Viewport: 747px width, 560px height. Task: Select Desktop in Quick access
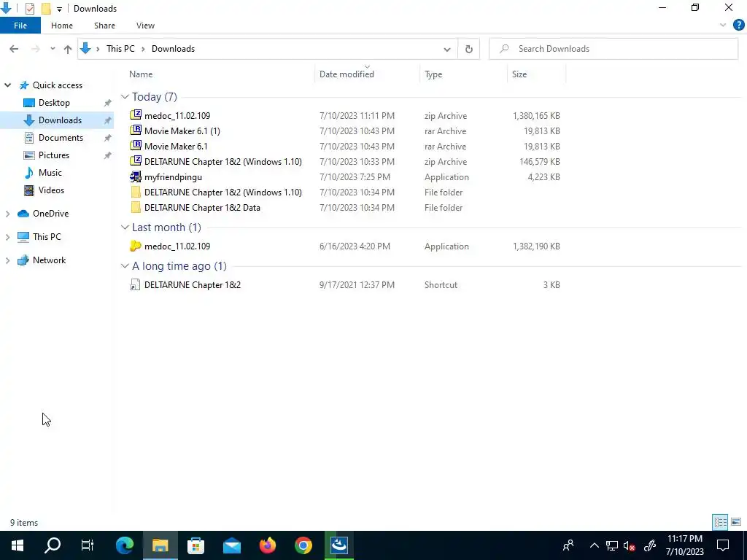click(54, 103)
